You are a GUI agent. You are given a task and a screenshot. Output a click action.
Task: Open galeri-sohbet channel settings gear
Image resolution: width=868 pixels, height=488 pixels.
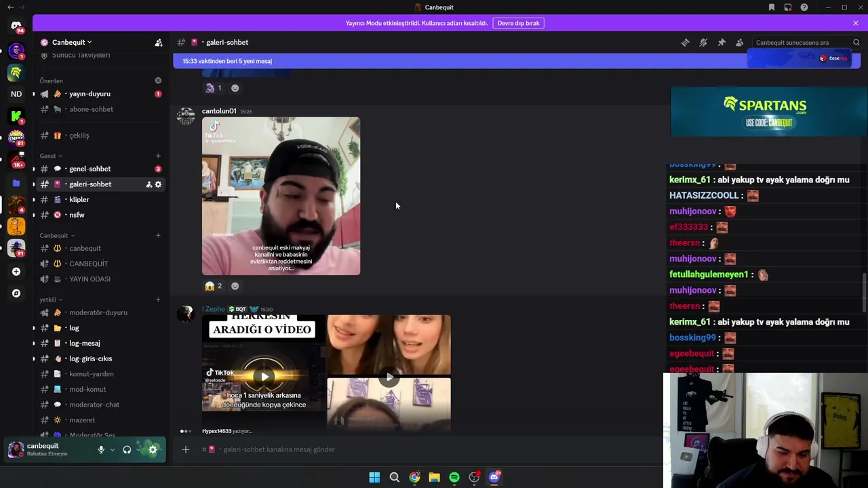[159, 184]
